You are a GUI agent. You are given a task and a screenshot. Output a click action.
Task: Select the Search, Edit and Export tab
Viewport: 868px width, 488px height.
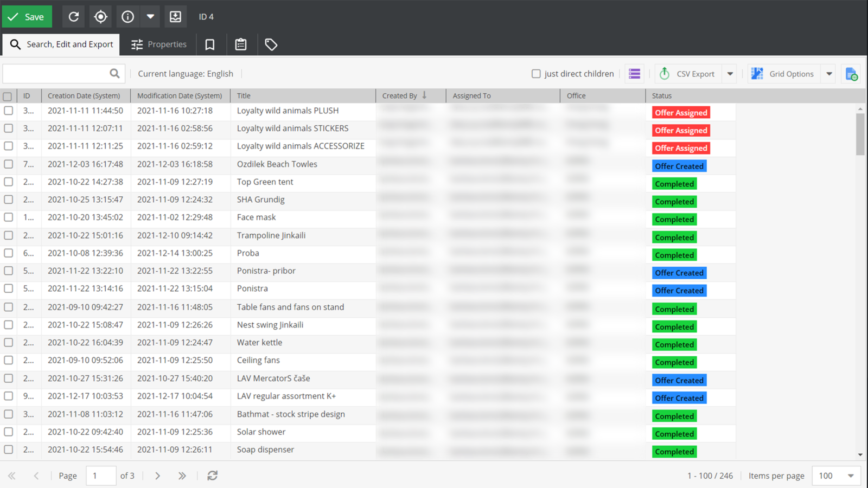click(x=61, y=44)
